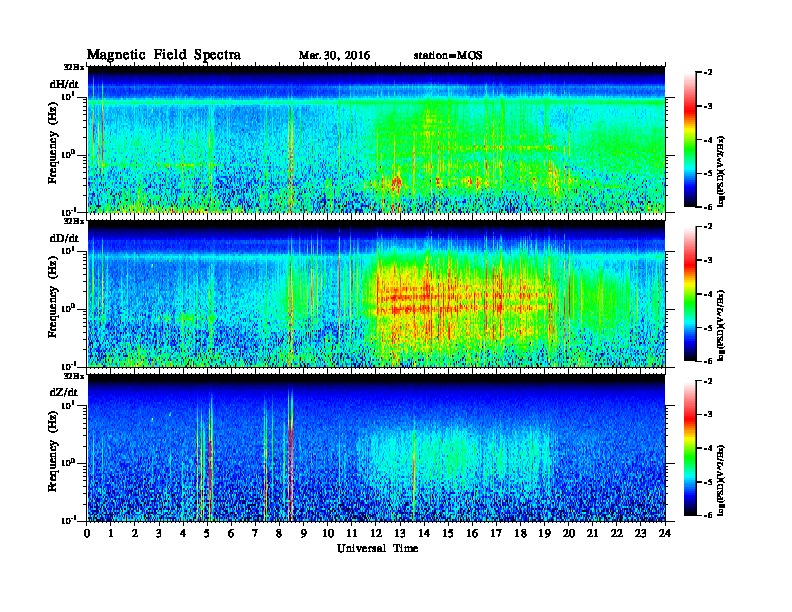Click the log PSD unit label beside dD/dt colorbar
This screenshot has height=612, width=792.
[x=722, y=325]
